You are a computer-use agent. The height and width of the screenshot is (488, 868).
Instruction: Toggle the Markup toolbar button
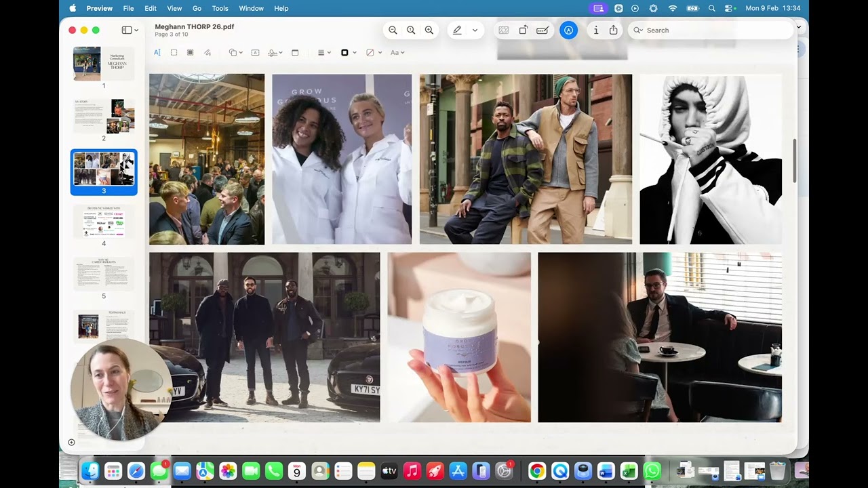tap(568, 30)
